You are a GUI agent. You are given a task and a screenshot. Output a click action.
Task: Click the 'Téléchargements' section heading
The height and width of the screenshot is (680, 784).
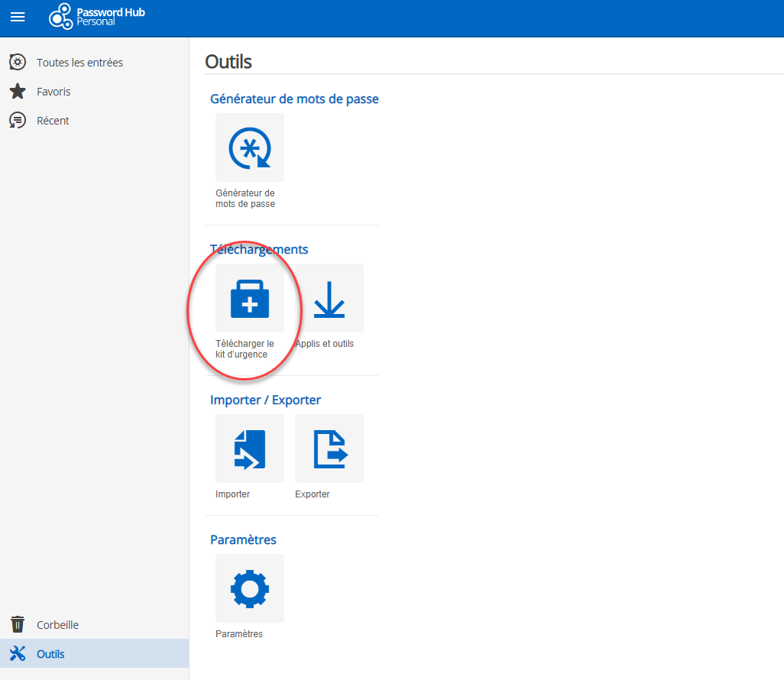pos(259,249)
